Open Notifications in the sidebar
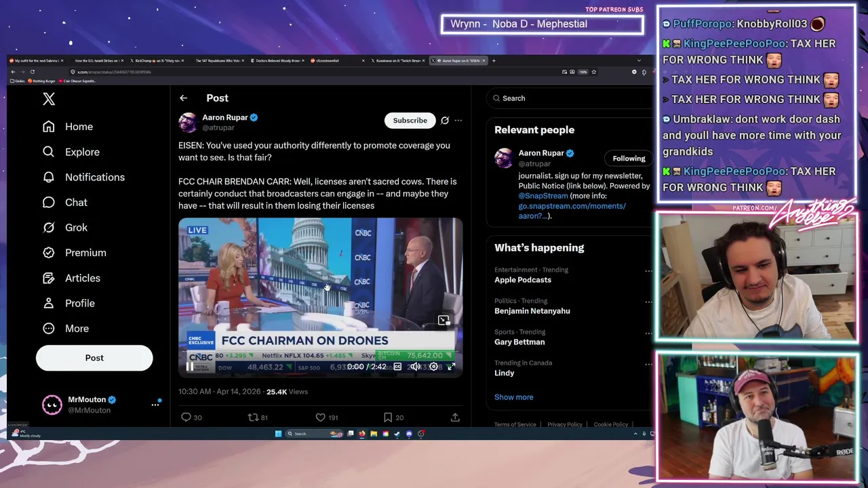Image resolution: width=868 pixels, height=488 pixels. coord(83,177)
